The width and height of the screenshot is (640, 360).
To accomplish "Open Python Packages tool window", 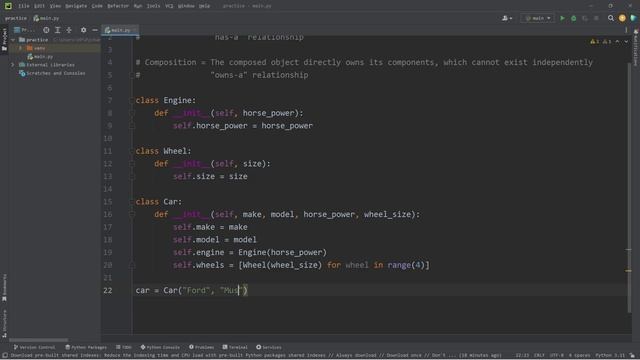I will [86, 347].
